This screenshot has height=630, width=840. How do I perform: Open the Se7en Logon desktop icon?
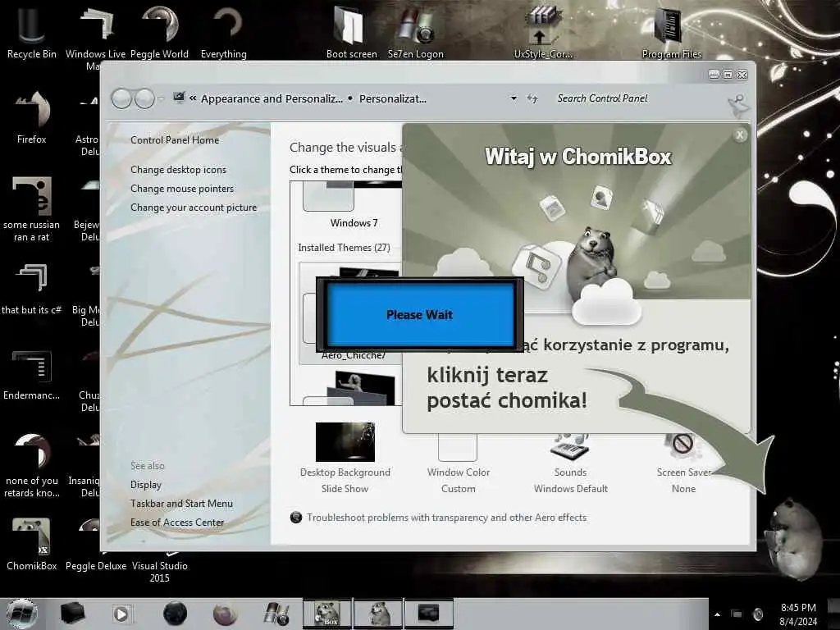(416, 31)
